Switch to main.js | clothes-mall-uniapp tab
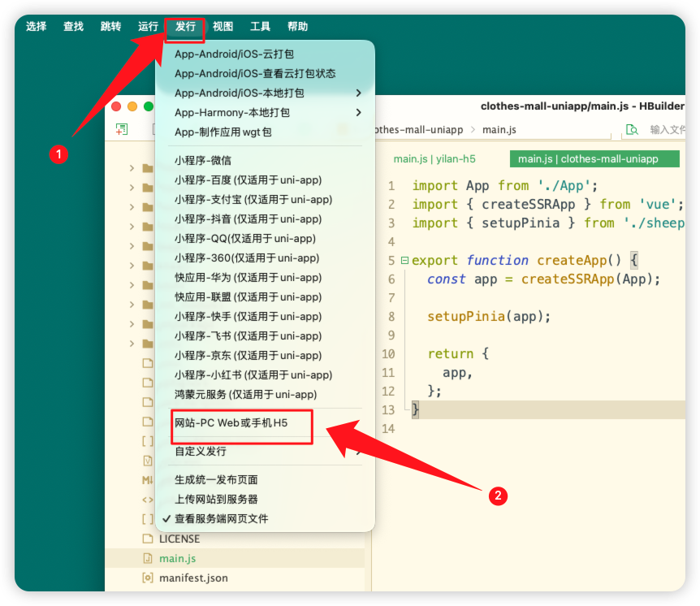This screenshot has width=700, height=606. (x=594, y=159)
